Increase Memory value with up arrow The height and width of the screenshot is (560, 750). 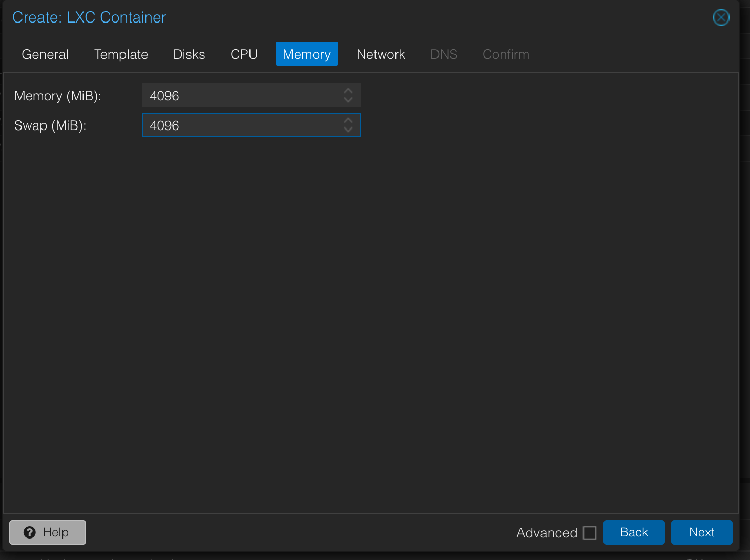tap(348, 91)
